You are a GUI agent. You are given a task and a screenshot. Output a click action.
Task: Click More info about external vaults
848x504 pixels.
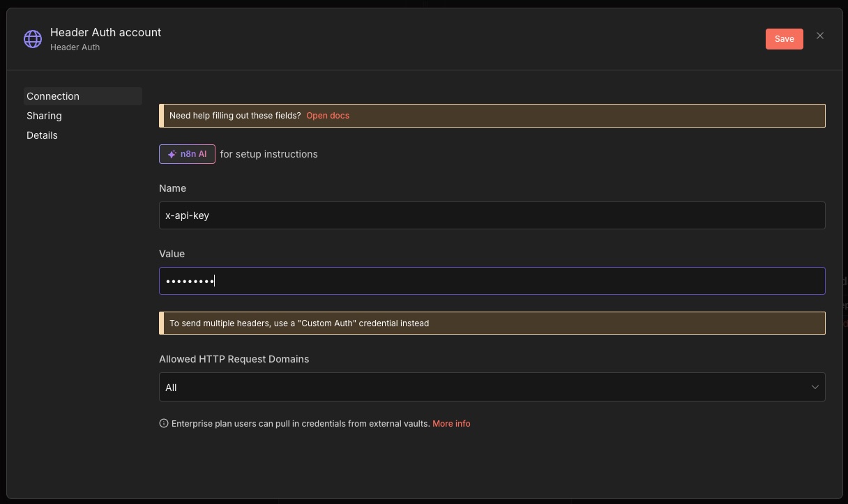[451, 423]
